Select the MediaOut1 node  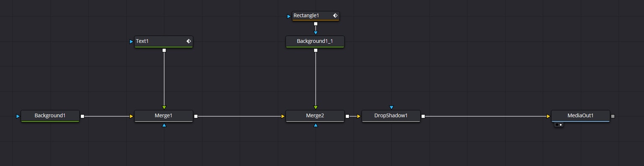580,116
